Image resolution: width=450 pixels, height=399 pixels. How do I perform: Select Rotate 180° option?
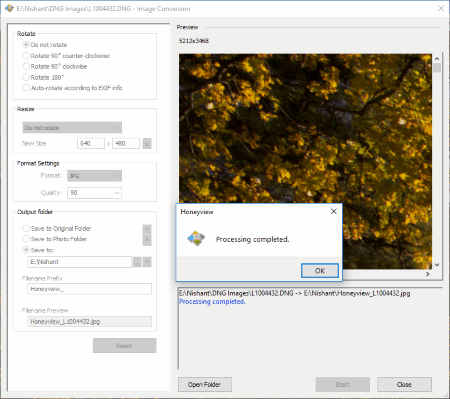coord(43,77)
